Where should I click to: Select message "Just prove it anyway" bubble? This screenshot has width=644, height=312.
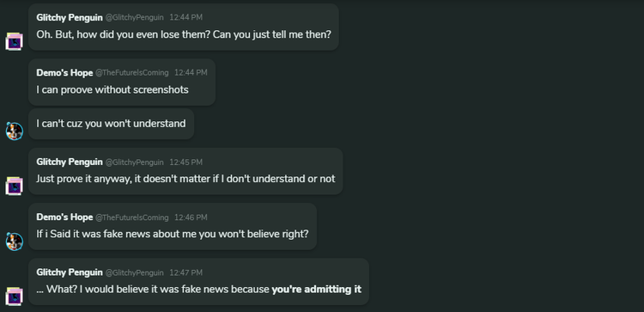(x=185, y=171)
